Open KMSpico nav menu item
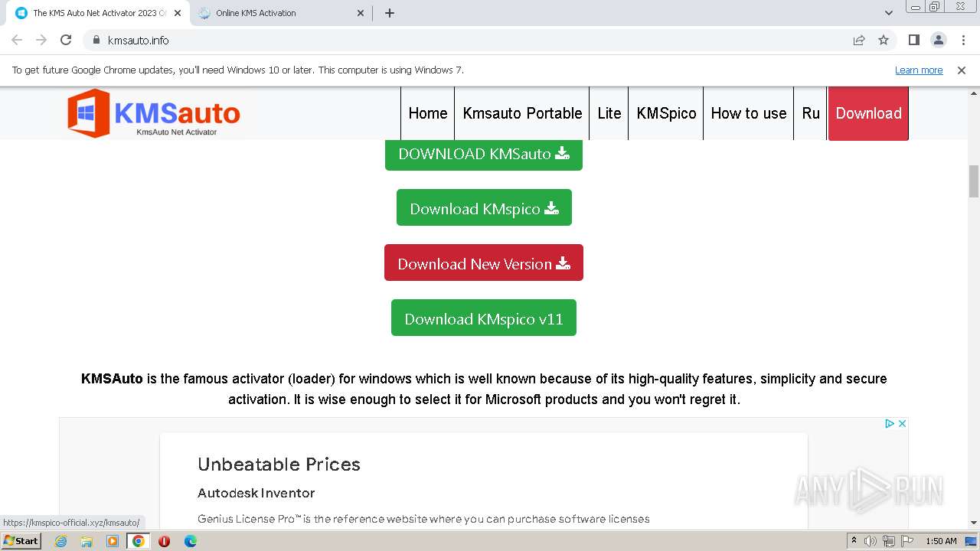 666,113
